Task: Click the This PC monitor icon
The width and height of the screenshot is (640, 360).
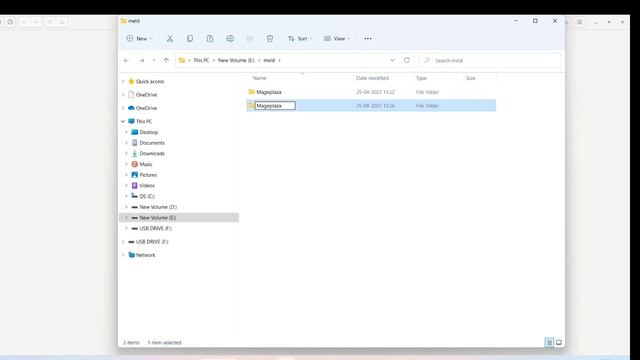Action: coord(131,121)
